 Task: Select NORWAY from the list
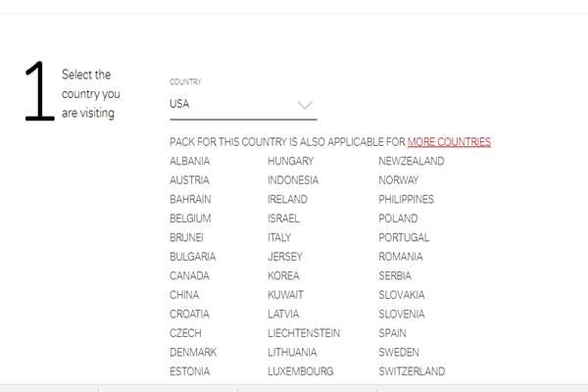click(x=399, y=180)
